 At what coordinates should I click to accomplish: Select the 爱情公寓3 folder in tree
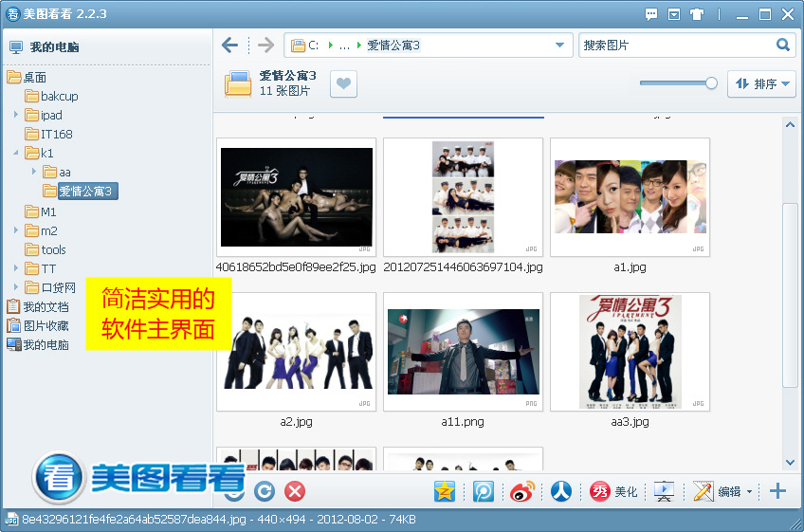pyautogui.click(x=81, y=192)
